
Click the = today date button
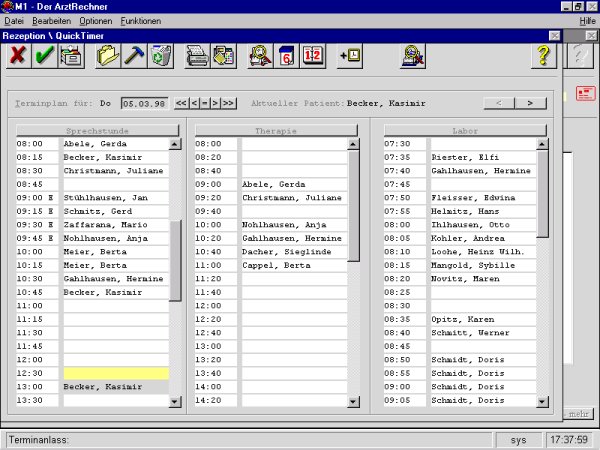coord(205,103)
